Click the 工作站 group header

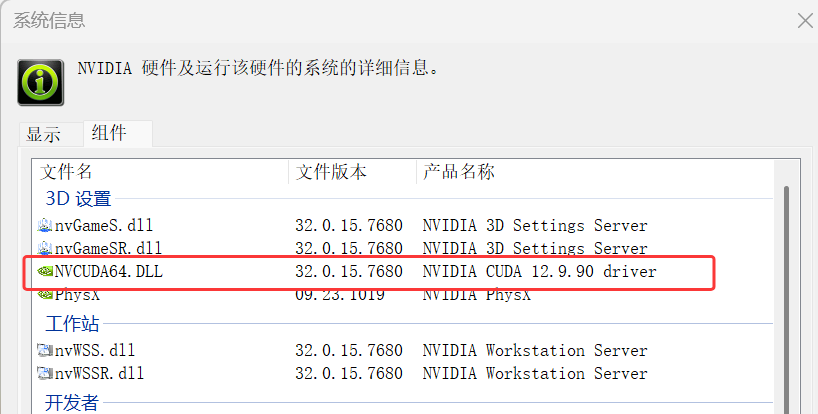click(x=72, y=324)
